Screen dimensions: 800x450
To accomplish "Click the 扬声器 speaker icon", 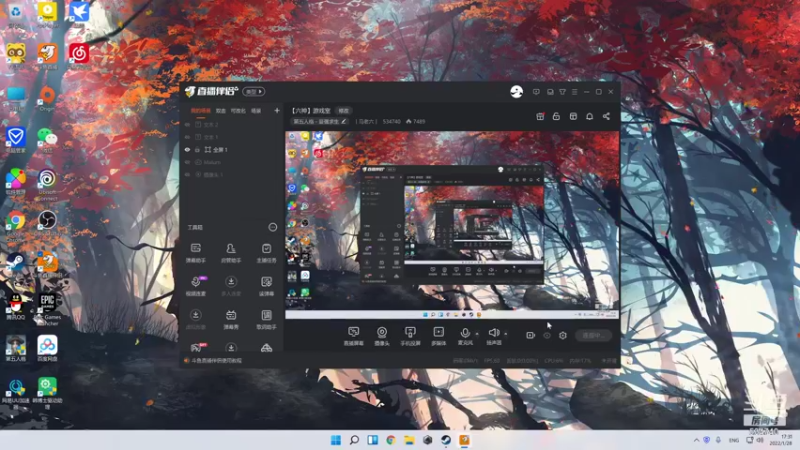I will pyautogui.click(x=493, y=333).
